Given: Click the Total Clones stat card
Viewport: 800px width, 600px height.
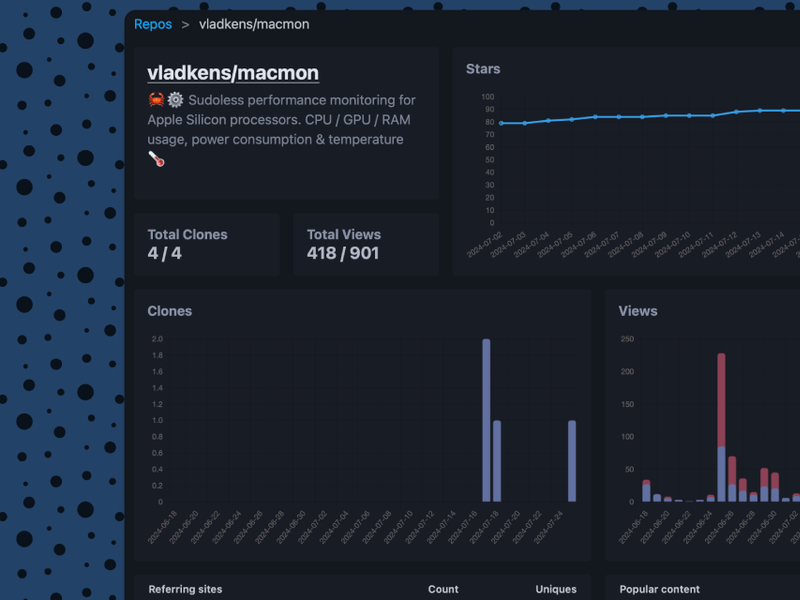Looking at the screenshot, I should coord(207,244).
